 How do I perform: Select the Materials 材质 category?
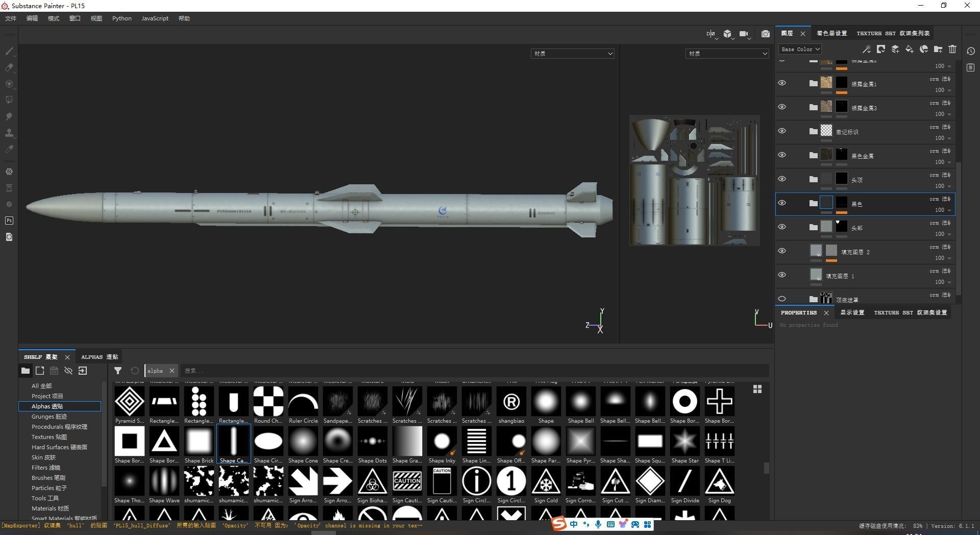pyautogui.click(x=50, y=508)
